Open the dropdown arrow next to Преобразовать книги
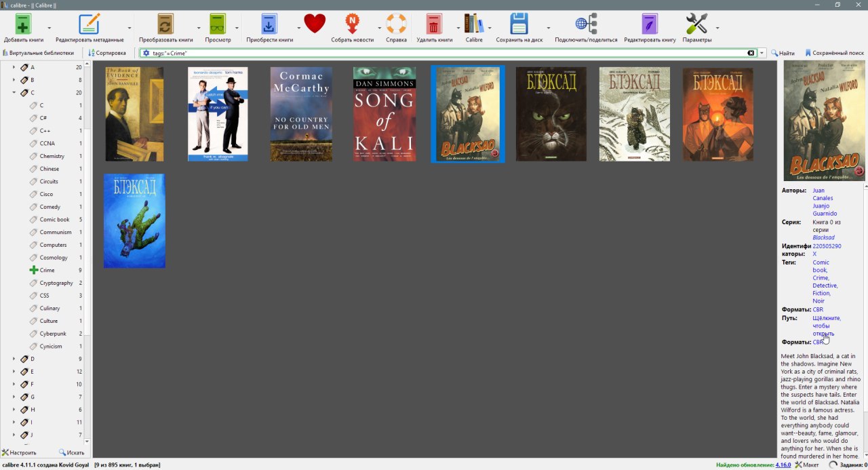The image size is (868, 470). pos(199,28)
